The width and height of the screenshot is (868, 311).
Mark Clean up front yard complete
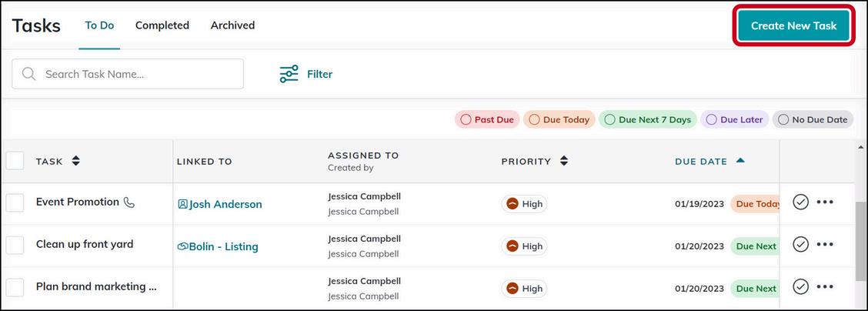coord(800,244)
